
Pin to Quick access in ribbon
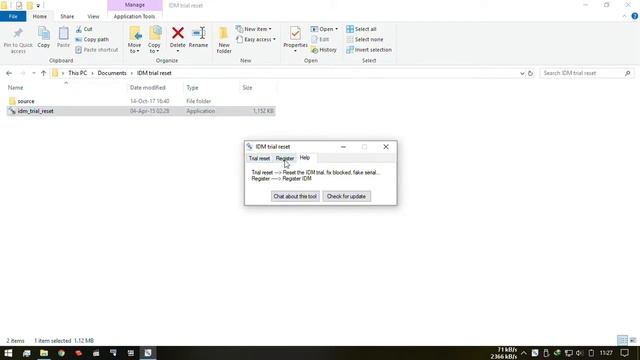18,40
